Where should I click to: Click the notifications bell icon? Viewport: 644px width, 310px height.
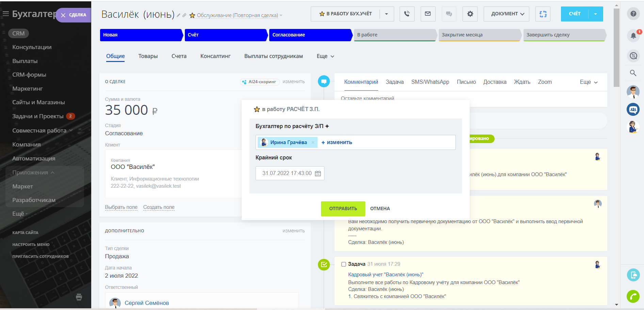click(x=633, y=35)
